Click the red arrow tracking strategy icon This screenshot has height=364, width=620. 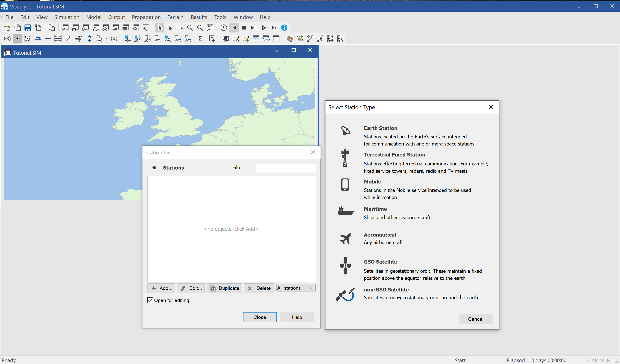68,39
